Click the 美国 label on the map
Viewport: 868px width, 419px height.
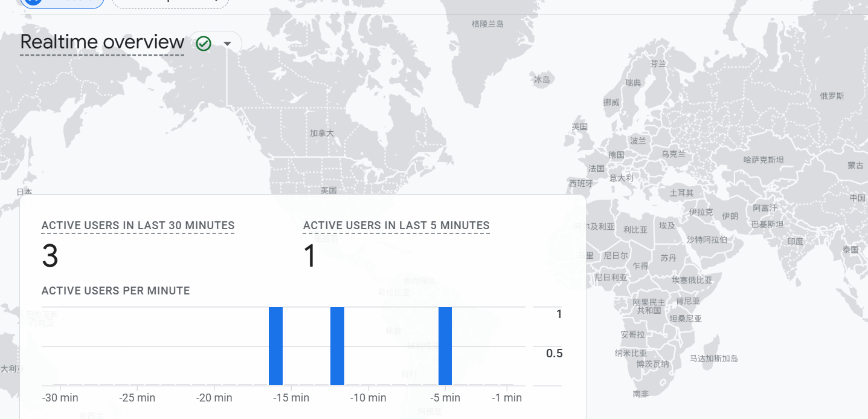(329, 190)
